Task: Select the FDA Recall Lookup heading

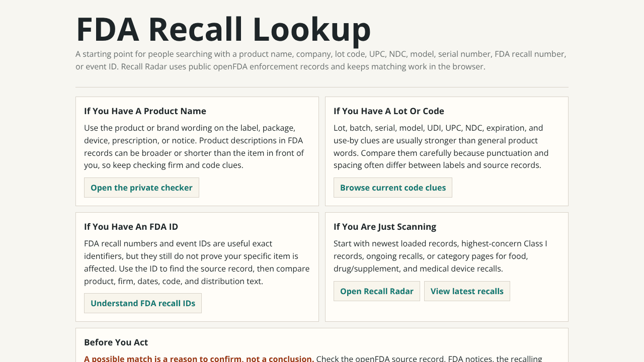Action: pos(223,29)
